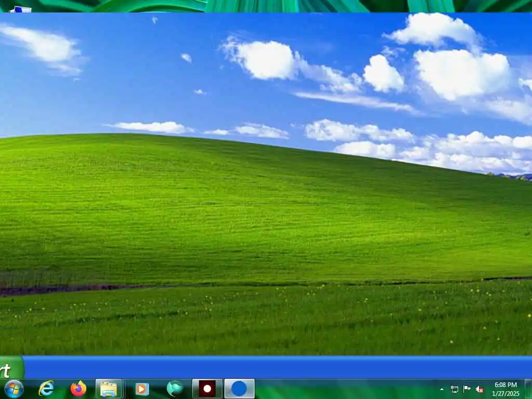
Task: Show hidden system tray icons
Action: (x=442, y=389)
